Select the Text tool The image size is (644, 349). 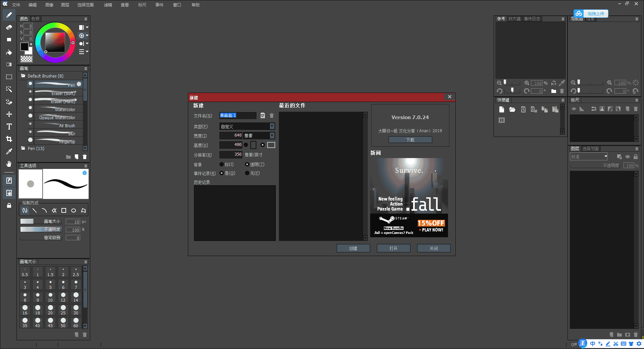pos(9,127)
